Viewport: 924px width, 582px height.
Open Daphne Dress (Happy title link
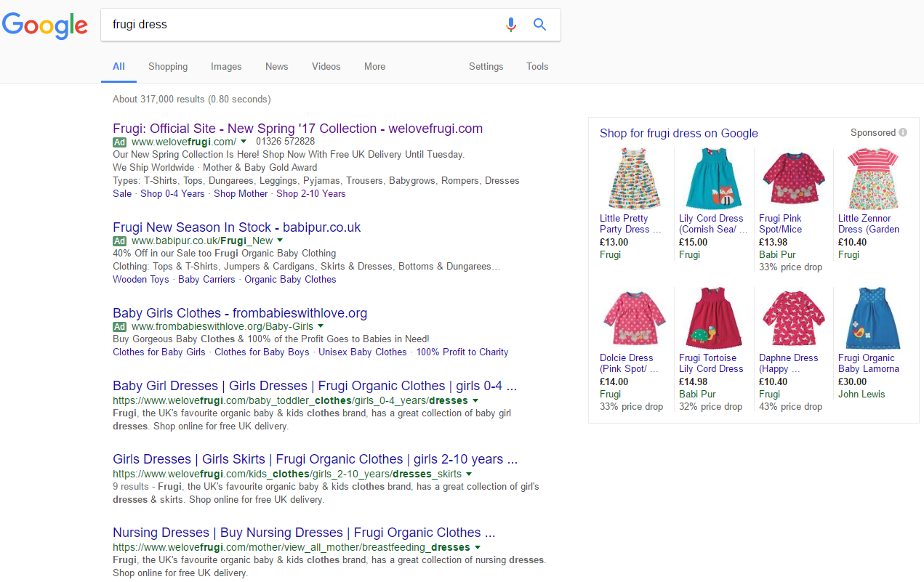(789, 363)
